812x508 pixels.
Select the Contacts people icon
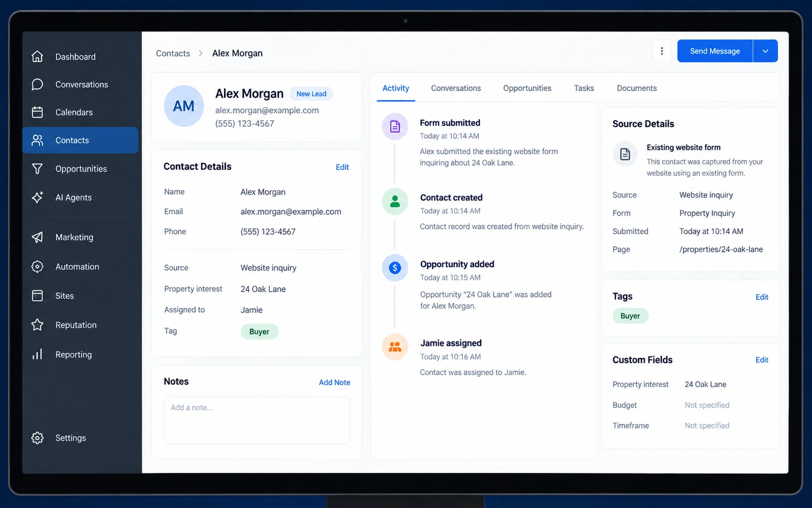point(37,140)
